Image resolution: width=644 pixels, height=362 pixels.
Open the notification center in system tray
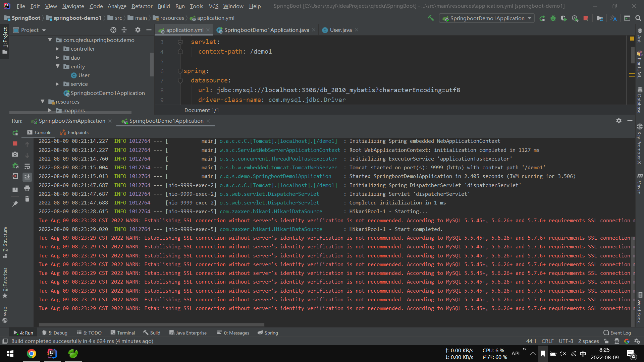pyautogui.click(x=631, y=354)
